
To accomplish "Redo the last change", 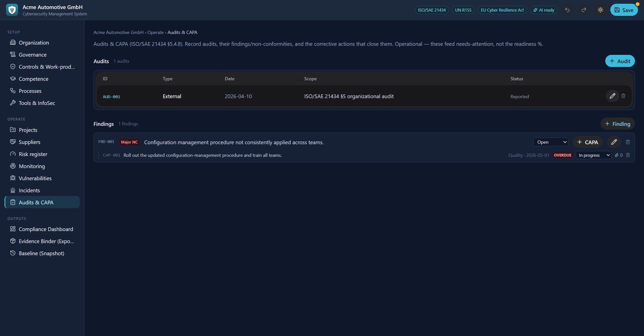I will pyautogui.click(x=584, y=10).
